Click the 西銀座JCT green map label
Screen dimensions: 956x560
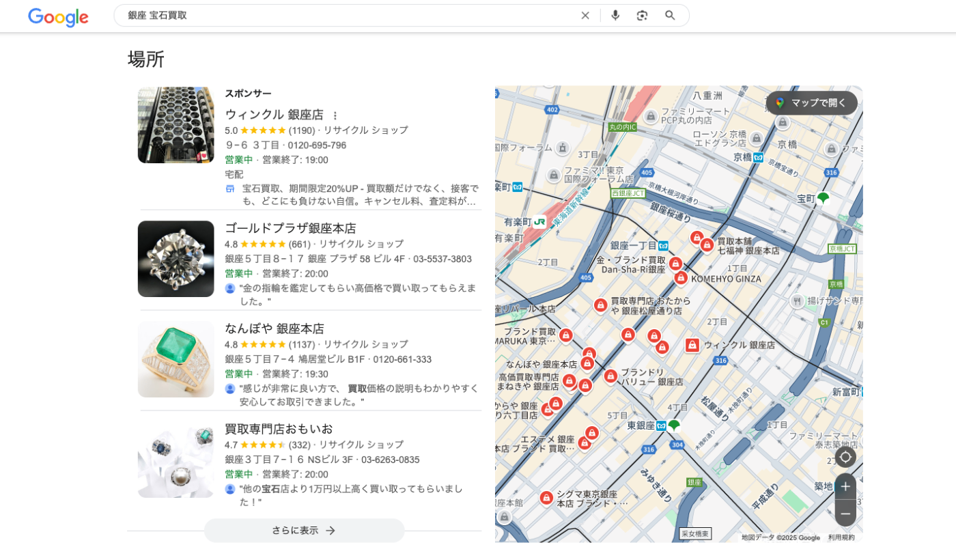point(628,193)
